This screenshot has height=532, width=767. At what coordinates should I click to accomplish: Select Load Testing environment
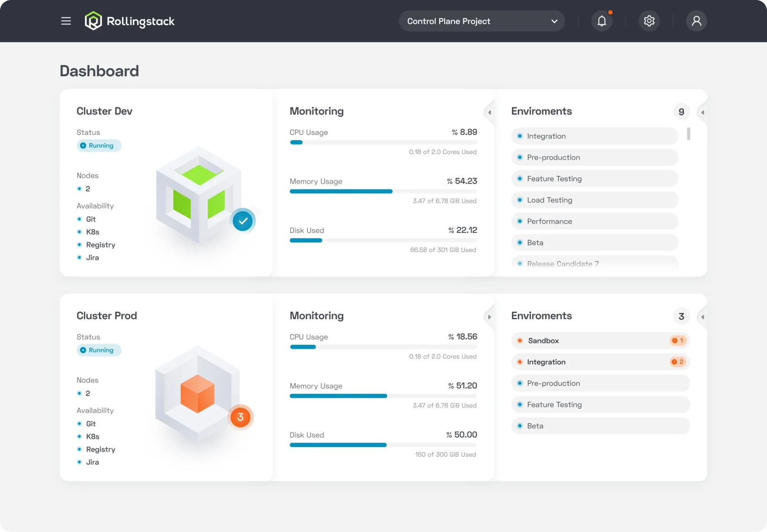click(x=595, y=200)
